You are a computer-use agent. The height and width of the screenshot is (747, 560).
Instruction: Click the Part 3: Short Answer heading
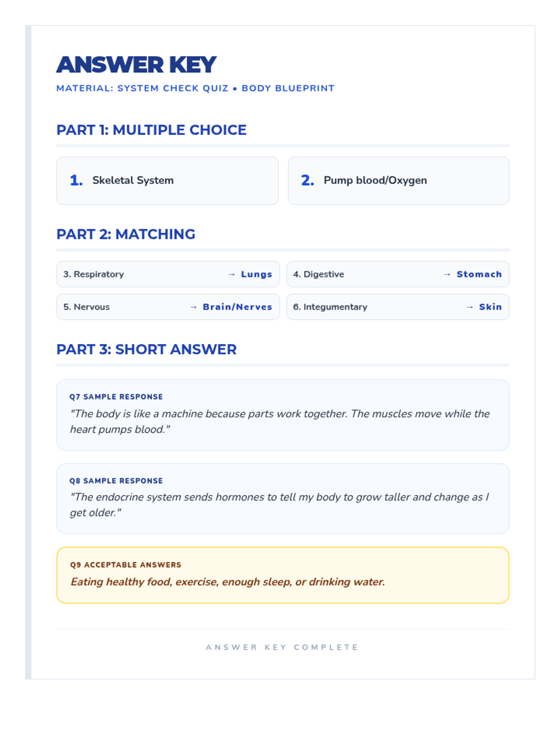[147, 349]
